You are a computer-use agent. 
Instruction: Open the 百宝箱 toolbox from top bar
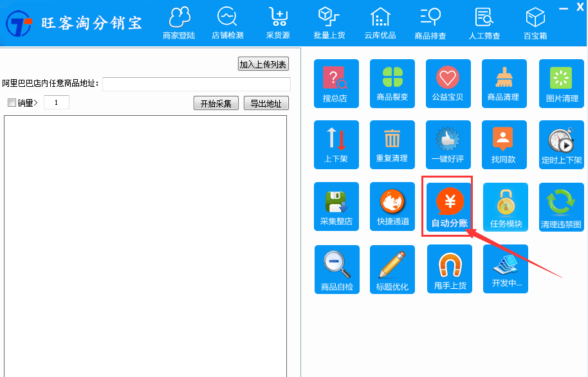[535, 21]
